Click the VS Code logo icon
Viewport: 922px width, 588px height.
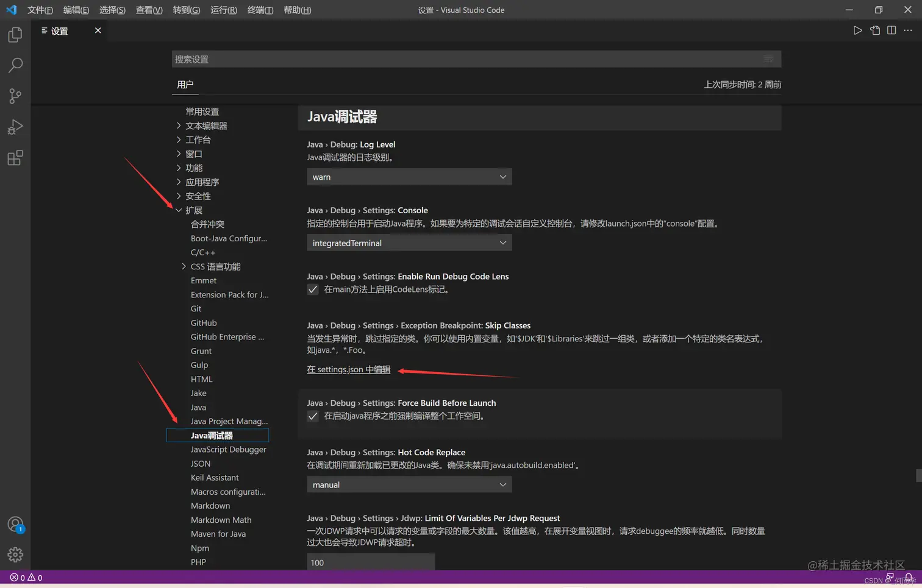(12, 10)
